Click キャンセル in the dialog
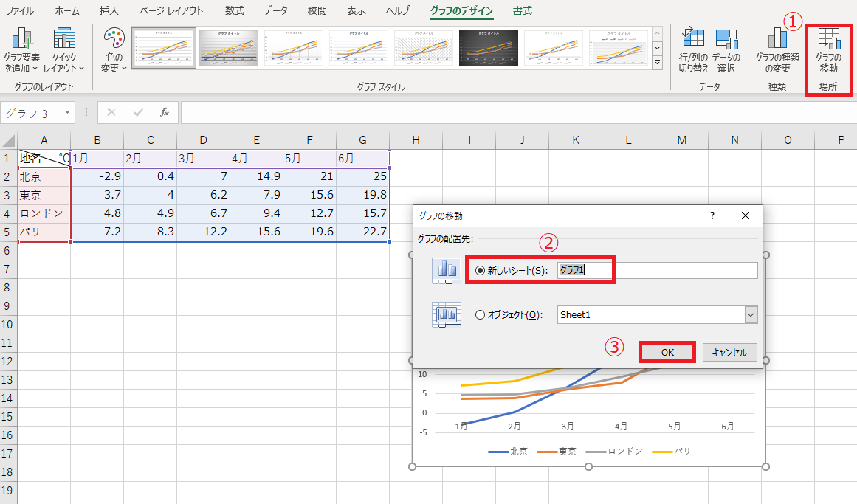Viewport: 857px width, 504px height. (729, 352)
